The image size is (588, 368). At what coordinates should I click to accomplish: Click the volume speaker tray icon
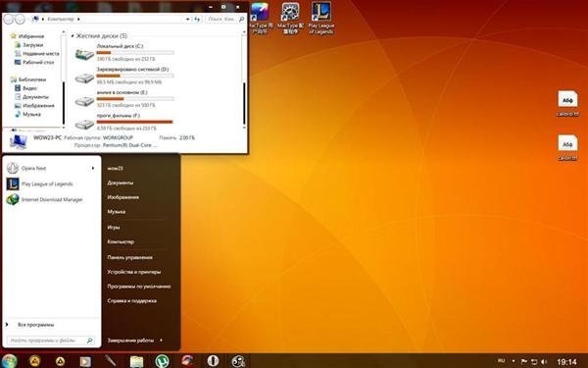(544, 361)
